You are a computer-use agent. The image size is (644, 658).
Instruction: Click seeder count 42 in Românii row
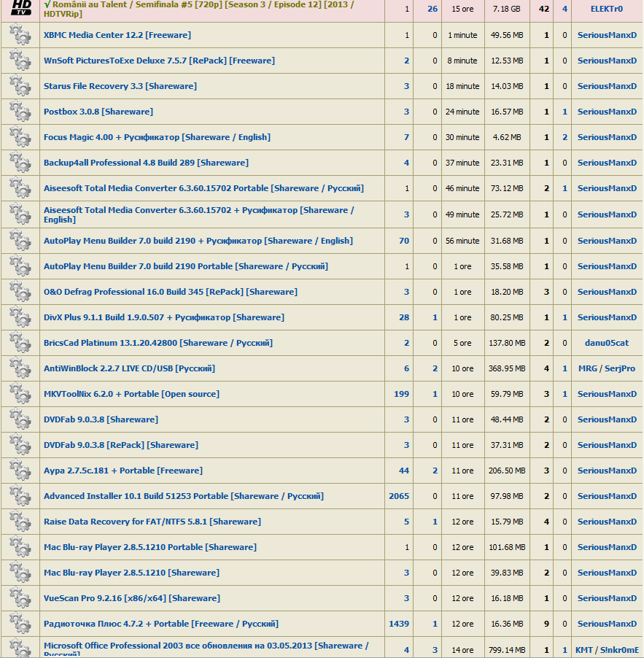544,9
